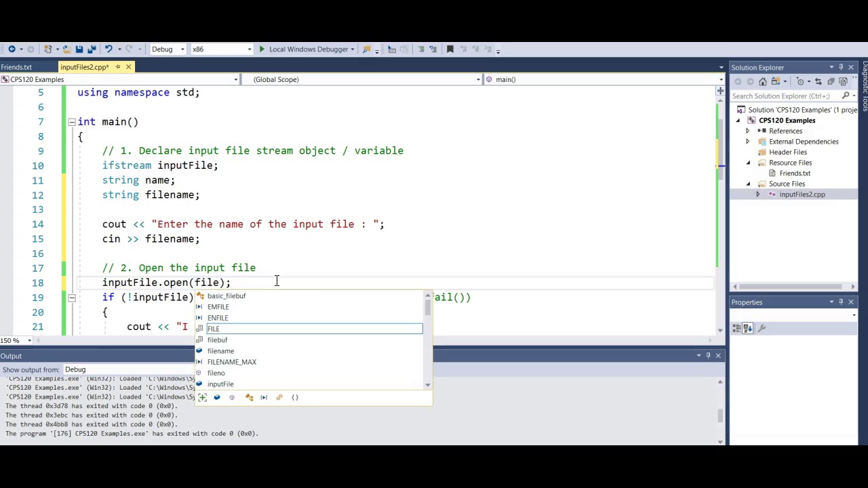The image size is (868, 488).
Task: Toggle the Namespaces braces filter in IntelliSense
Action: pyautogui.click(x=295, y=397)
